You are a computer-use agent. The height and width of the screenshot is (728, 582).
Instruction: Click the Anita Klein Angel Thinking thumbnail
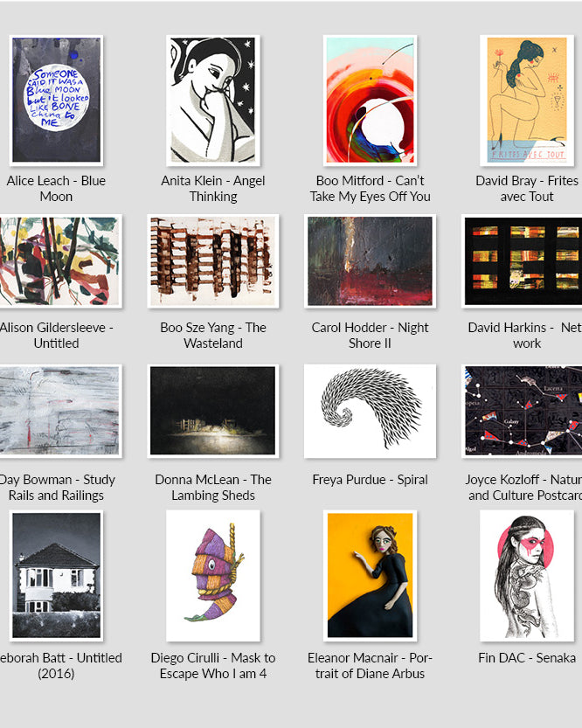[212, 101]
